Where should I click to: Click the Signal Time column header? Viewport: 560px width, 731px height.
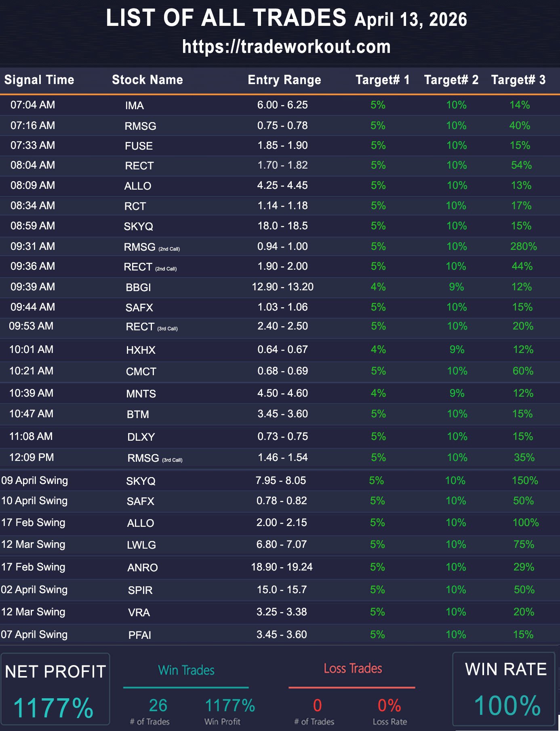(39, 80)
